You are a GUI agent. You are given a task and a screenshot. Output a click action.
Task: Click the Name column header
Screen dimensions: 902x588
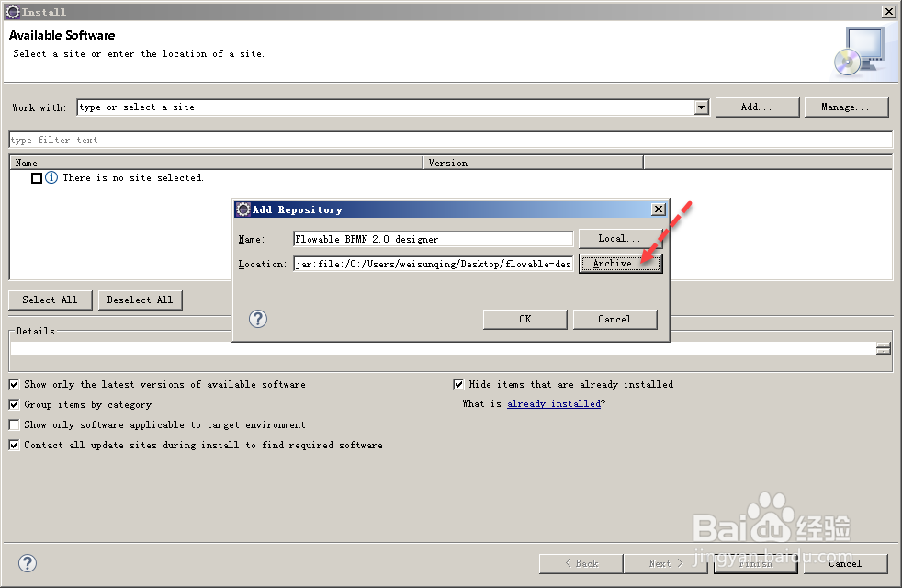point(216,163)
